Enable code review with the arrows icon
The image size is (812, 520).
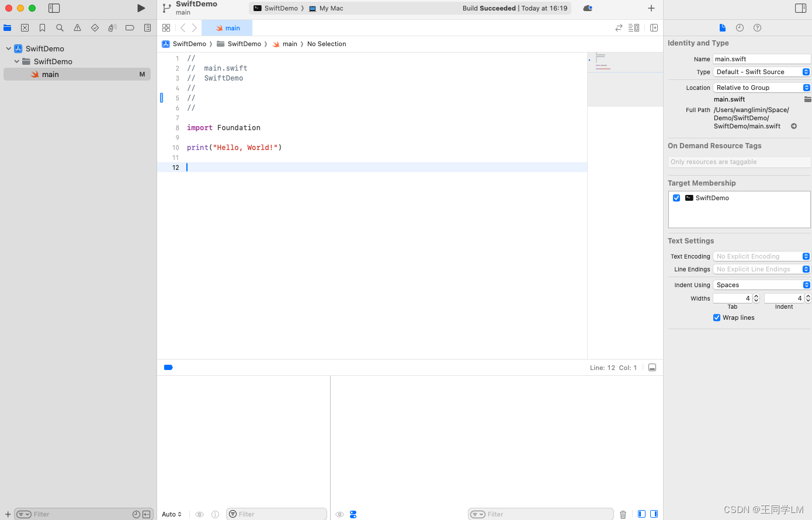[619, 27]
